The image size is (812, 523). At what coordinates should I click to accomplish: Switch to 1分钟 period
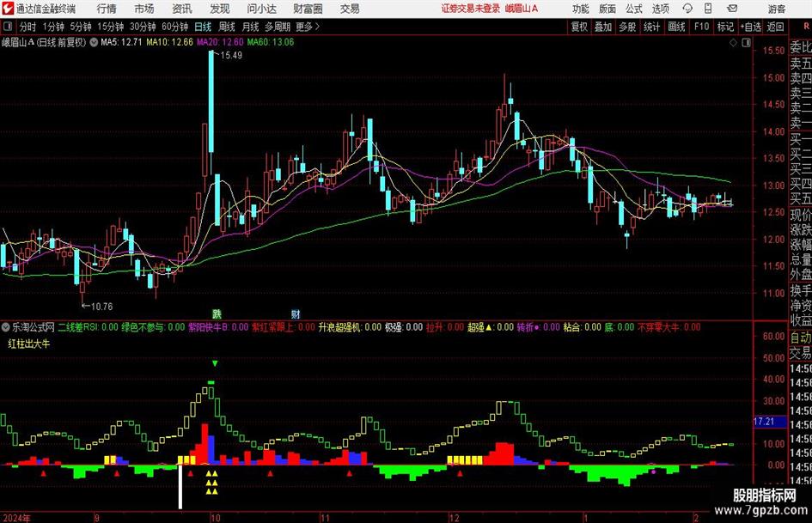53,27
